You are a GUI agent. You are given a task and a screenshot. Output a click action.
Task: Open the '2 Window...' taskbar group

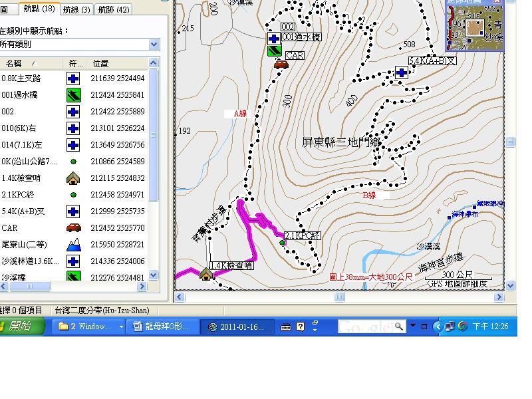click(x=90, y=327)
